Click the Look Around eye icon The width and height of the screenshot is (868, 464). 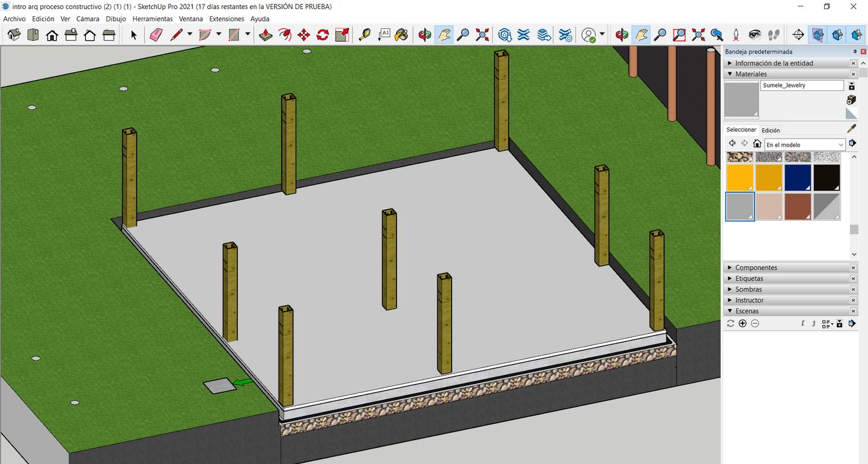point(755,35)
